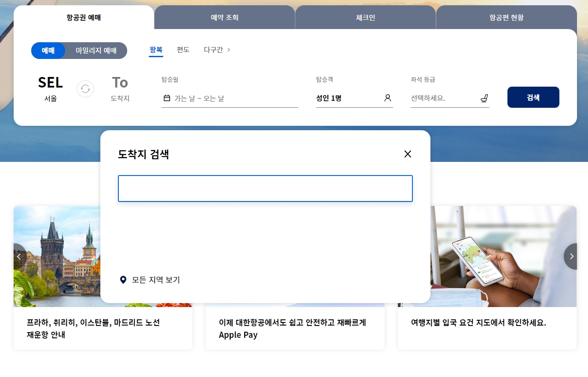Click the location pin beside 모든 지역 보기
Image resolution: width=588 pixels, height=377 pixels.
point(123,280)
